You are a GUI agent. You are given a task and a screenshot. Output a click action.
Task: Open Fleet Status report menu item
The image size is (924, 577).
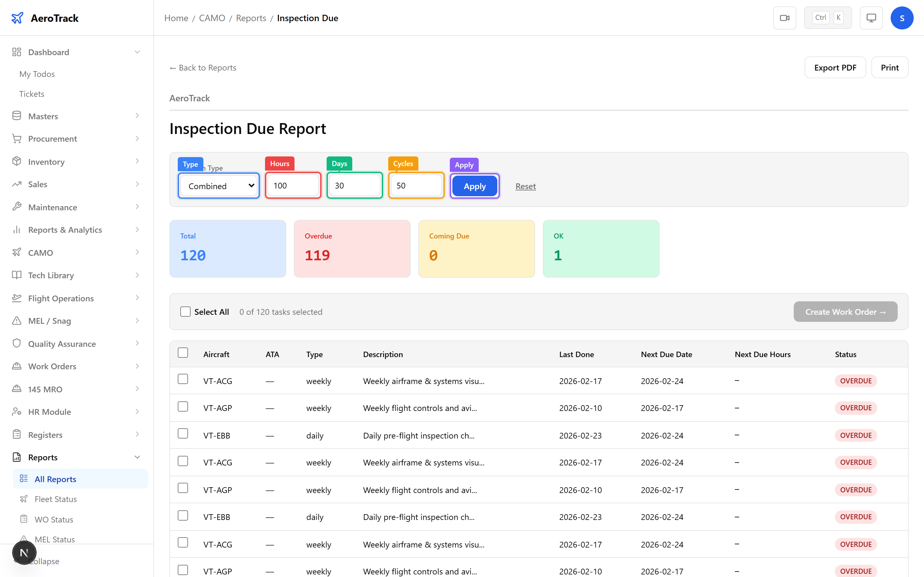56,499
